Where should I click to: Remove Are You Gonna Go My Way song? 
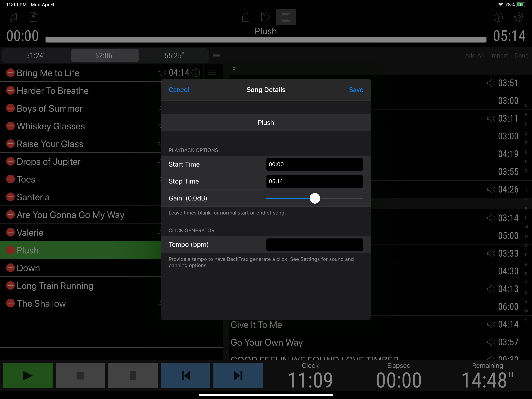coord(10,215)
